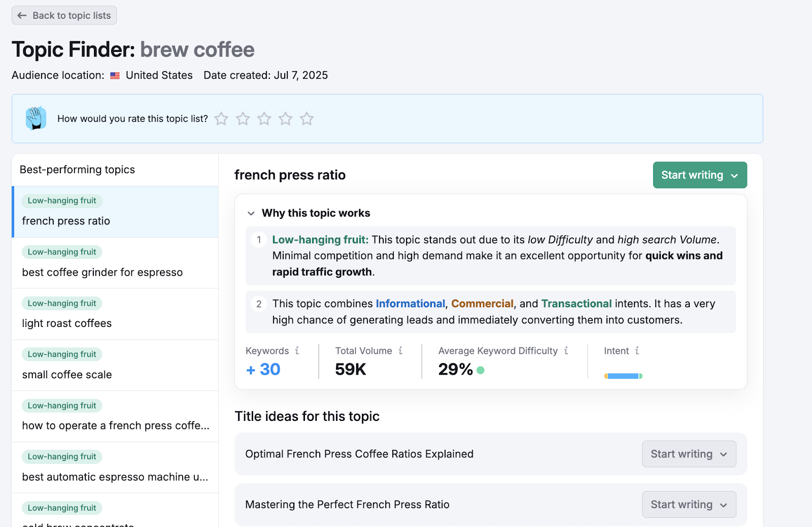The width and height of the screenshot is (812, 527).
Task: Rate the topic list one star
Action: click(221, 119)
